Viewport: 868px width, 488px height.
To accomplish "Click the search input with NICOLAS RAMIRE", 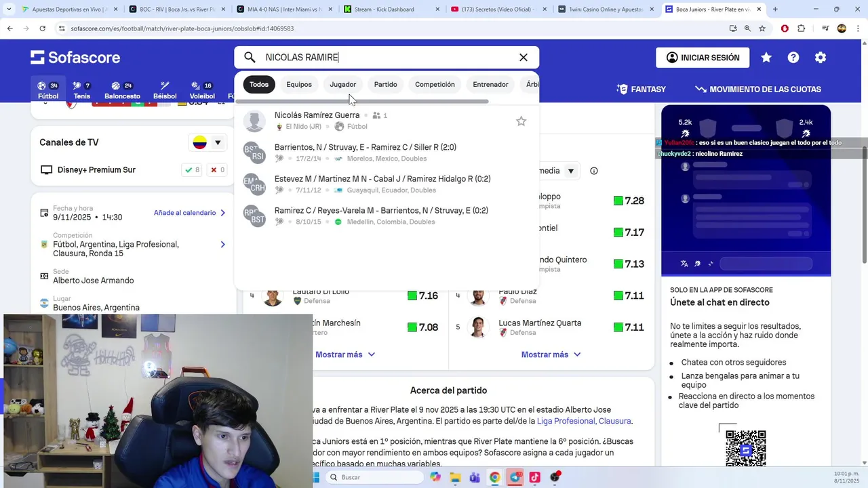I will 387,58.
